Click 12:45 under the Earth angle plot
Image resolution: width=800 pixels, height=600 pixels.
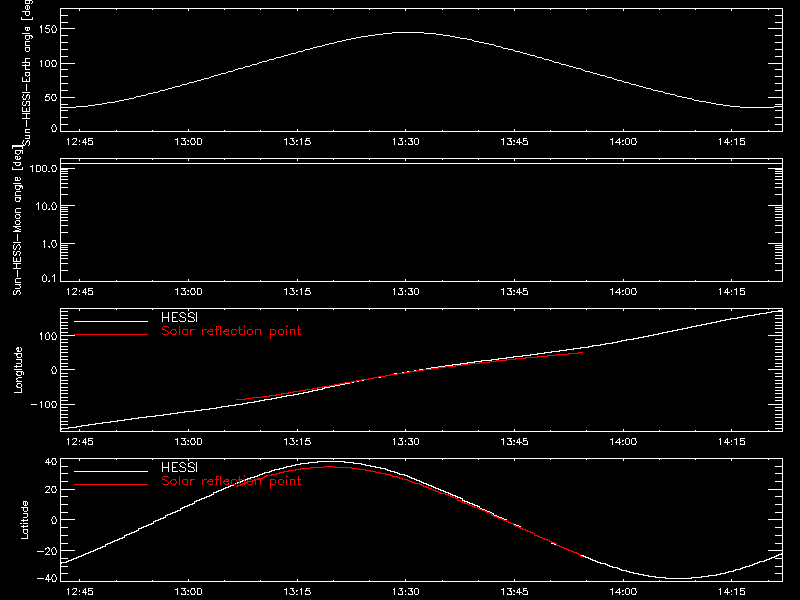point(80,141)
